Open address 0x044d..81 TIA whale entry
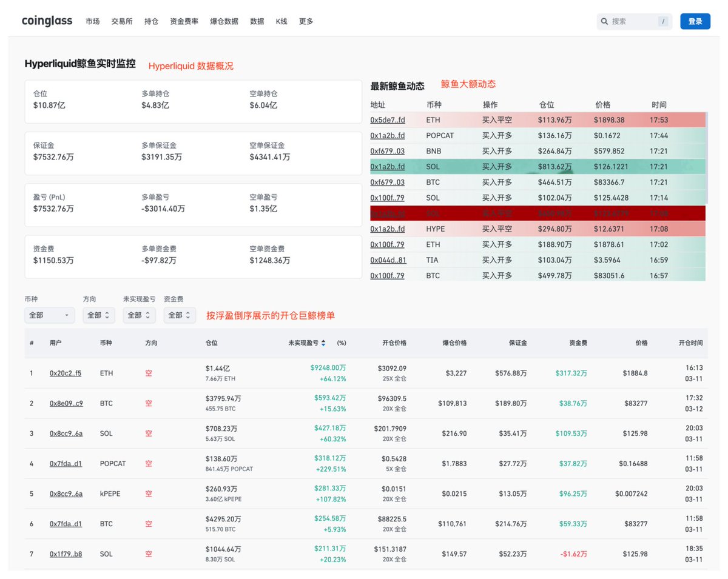The height and width of the screenshot is (579, 728). (387, 260)
